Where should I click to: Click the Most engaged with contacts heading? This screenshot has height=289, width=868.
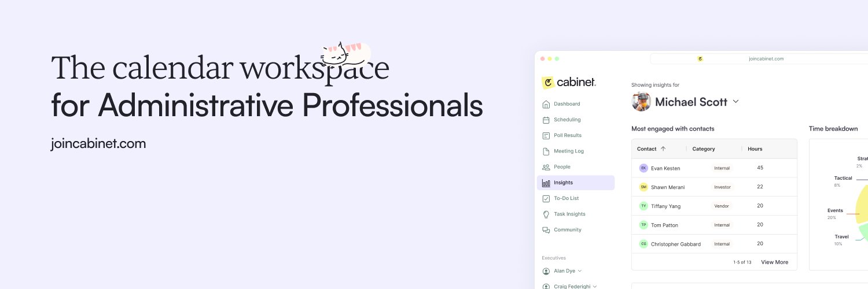pyautogui.click(x=673, y=128)
